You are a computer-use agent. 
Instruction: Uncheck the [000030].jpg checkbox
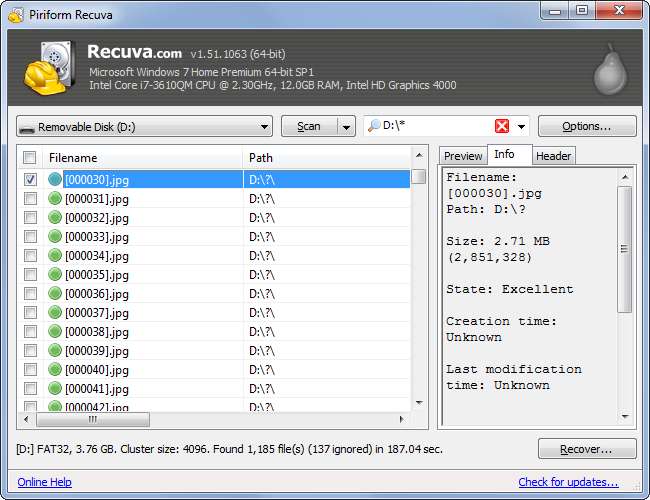[30, 179]
